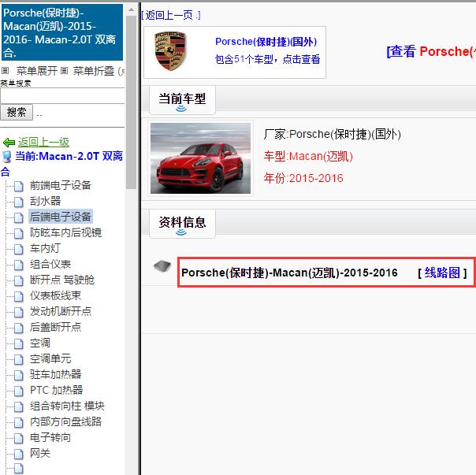This screenshot has height=475, width=476.
Task: Open 刮水器 tree item
Action: (x=45, y=201)
